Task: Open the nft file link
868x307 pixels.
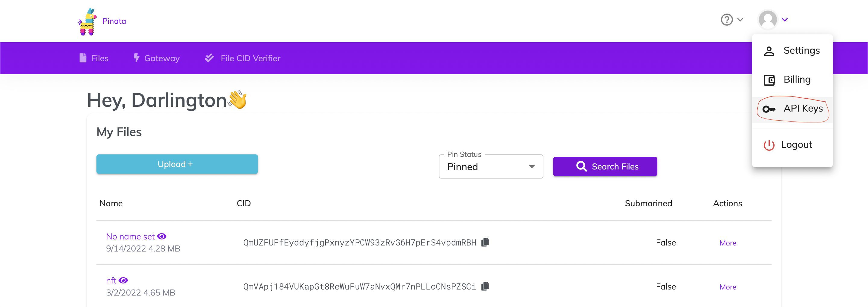Action: coord(111,280)
